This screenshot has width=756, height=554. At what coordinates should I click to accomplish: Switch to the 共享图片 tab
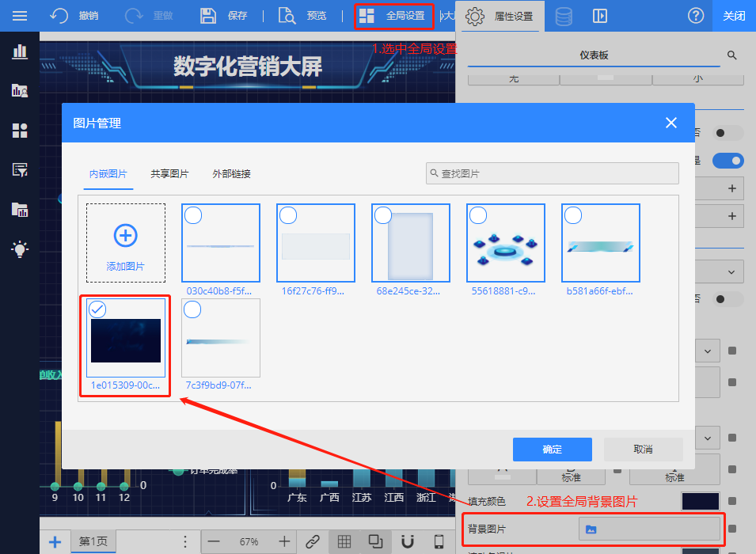pyautogui.click(x=169, y=174)
